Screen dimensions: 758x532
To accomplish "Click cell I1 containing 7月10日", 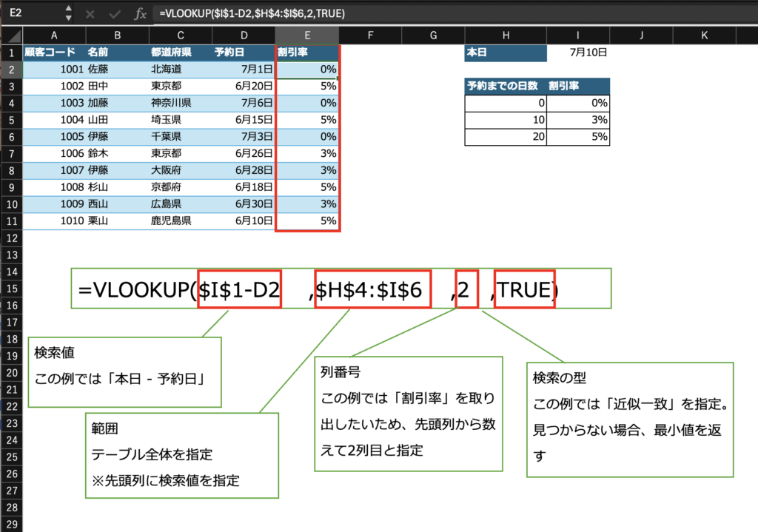I will (x=578, y=53).
